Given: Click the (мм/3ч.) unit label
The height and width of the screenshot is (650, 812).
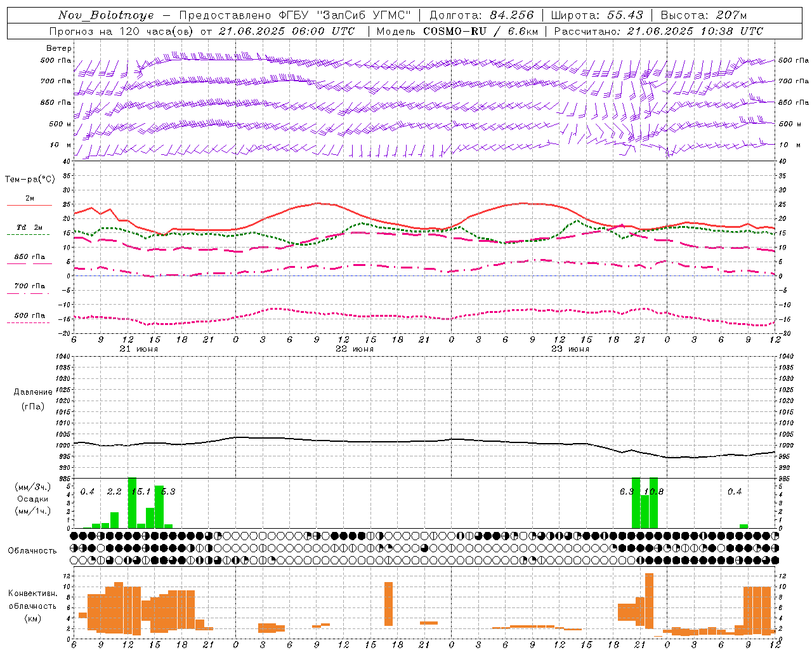Looking at the screenshot, I should click(32, 487).
